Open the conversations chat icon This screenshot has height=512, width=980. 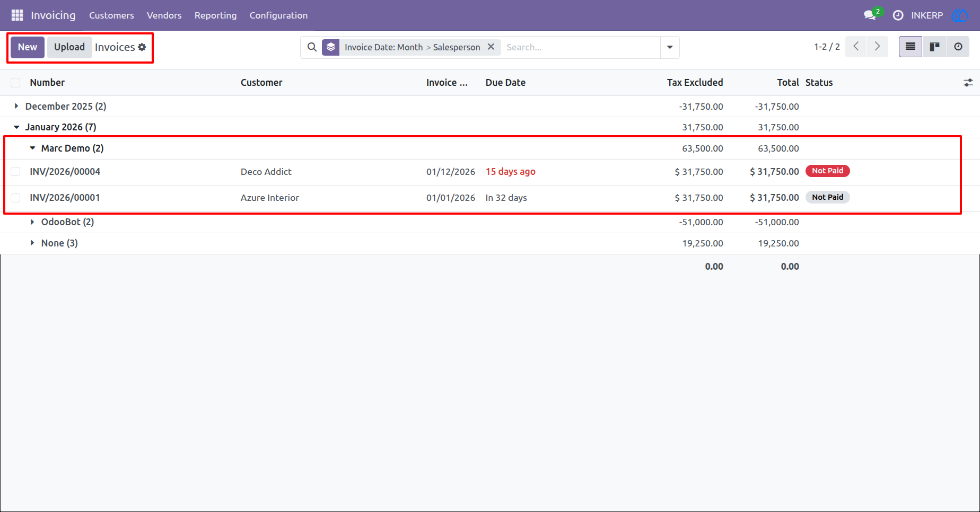tap(870, 15)
